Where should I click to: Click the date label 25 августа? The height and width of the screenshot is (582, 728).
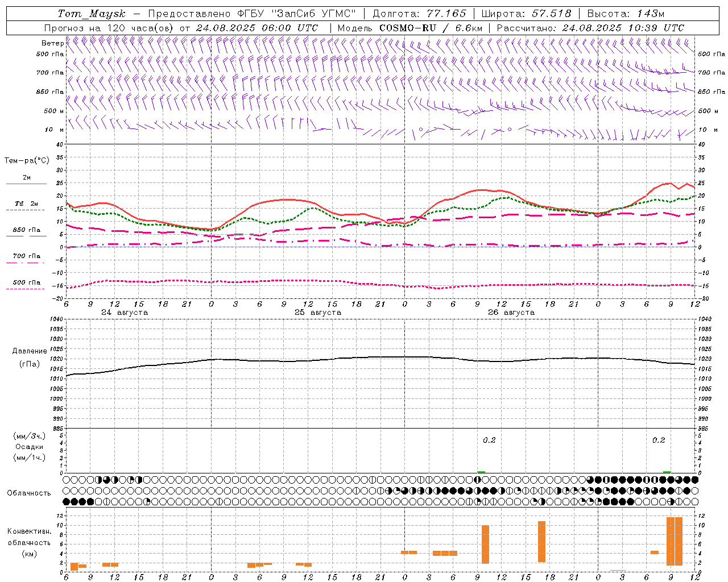[318, 313]
